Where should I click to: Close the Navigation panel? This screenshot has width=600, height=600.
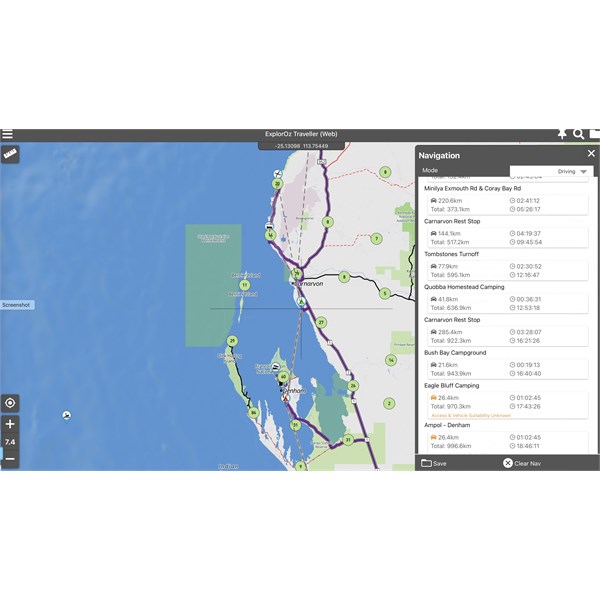click(x=590, y=154)
